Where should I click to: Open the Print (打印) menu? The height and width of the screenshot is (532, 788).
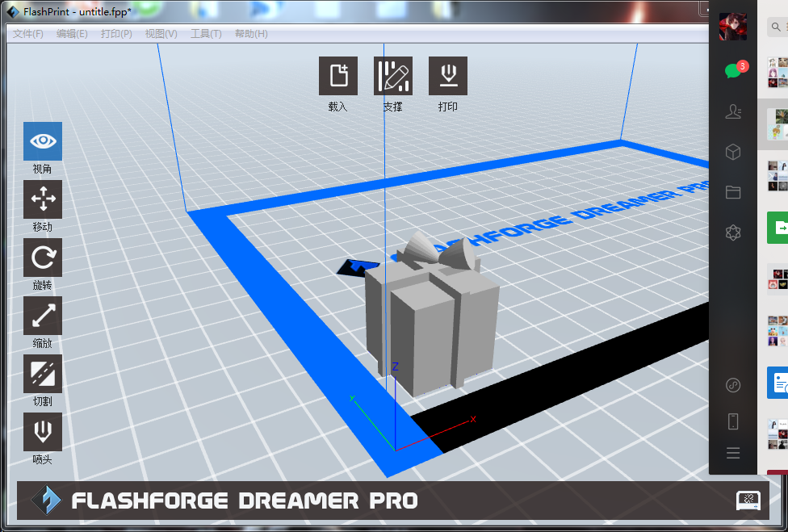pyautogui.click(x=116, y=34)
